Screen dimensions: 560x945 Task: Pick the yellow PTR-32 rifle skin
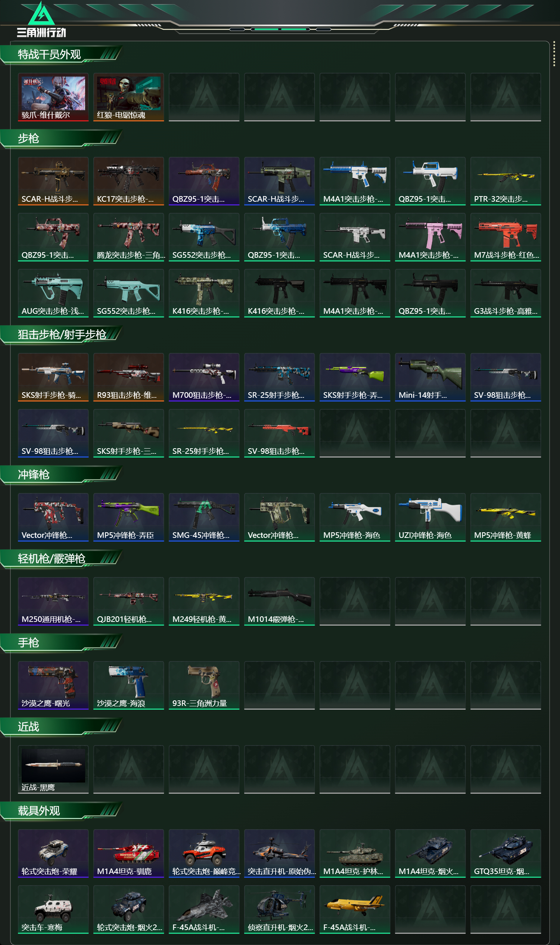point(505,181)
